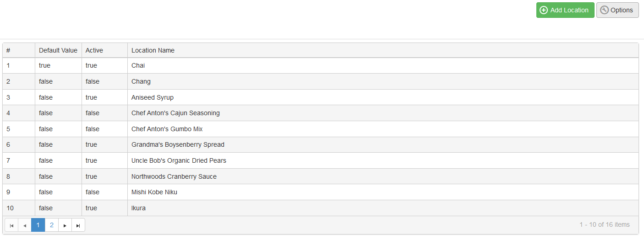Sort by the # column header
Image resolution: width=644 pixels, height=240 pixels.
click(x=19, y=50)
